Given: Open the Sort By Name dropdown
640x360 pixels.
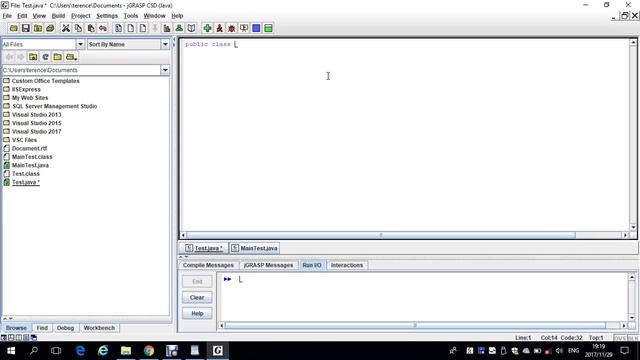Looking at the screenshot, I should 165,44.
